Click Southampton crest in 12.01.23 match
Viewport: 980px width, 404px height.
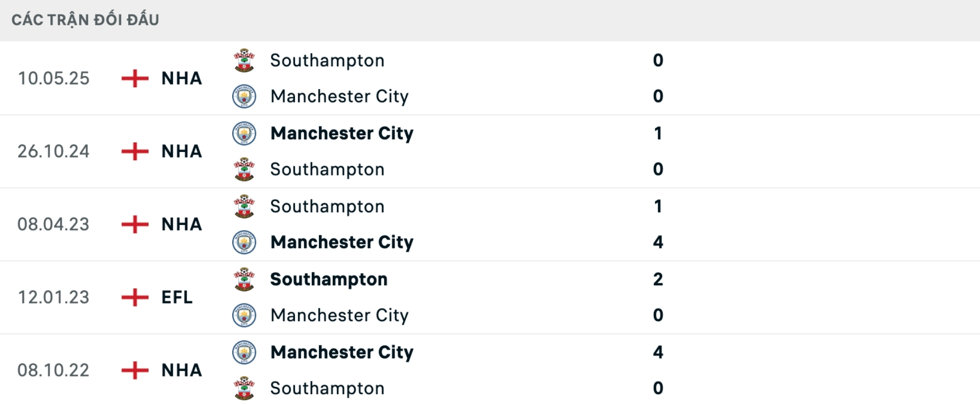tap(244, 279)
